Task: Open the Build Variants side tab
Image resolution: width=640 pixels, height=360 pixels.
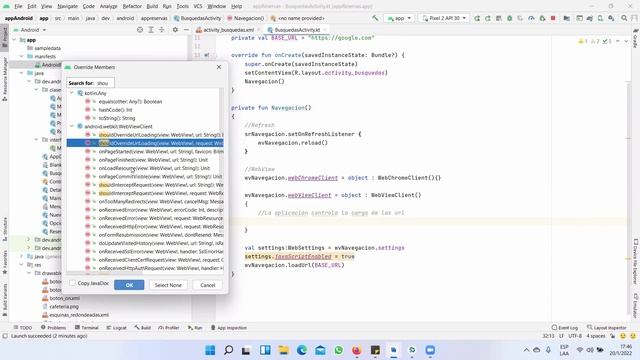Action: click(4, 300)
